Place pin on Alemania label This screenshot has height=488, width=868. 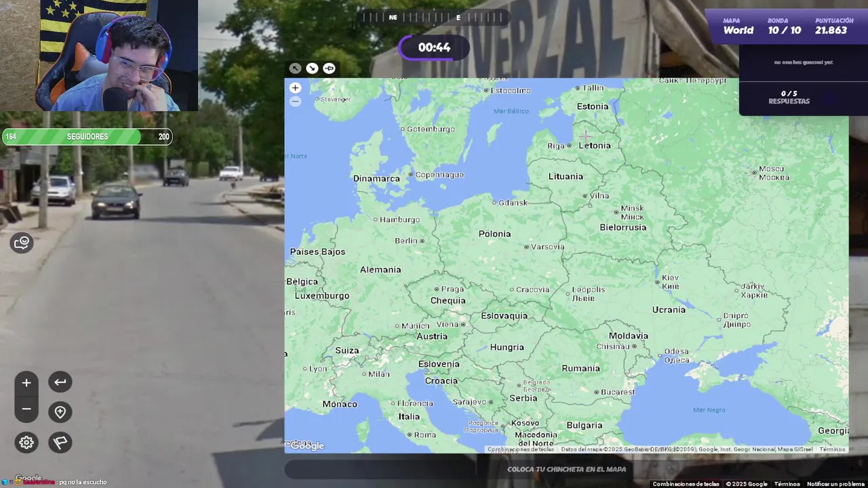380,270
